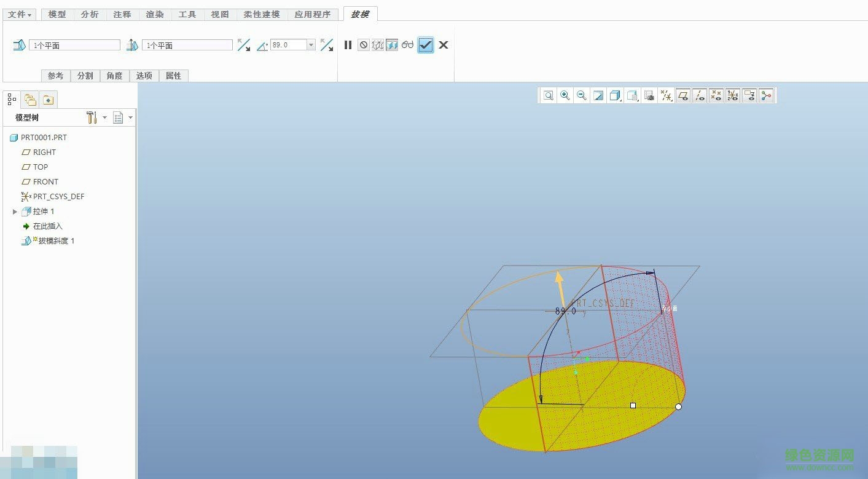Viewport: 868px width, 479px height.
Task: Toggle datum axis display visibility
Action: 699,95
